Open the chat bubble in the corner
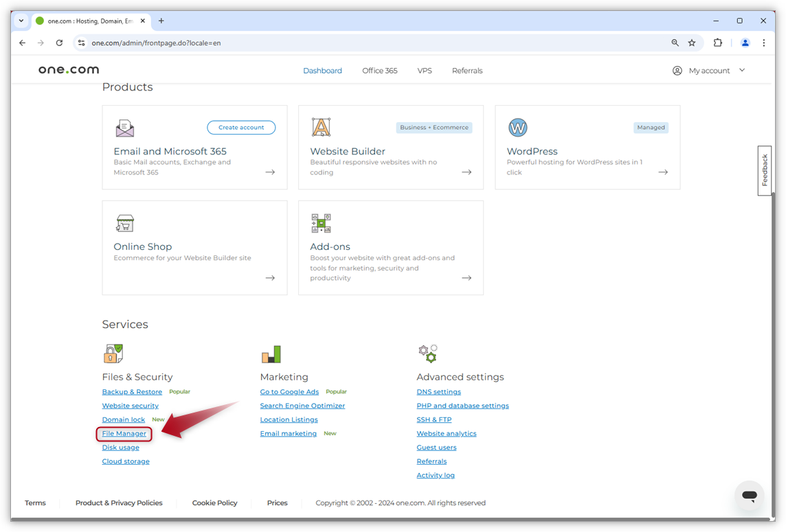786x532 pixels. (749, 496)
